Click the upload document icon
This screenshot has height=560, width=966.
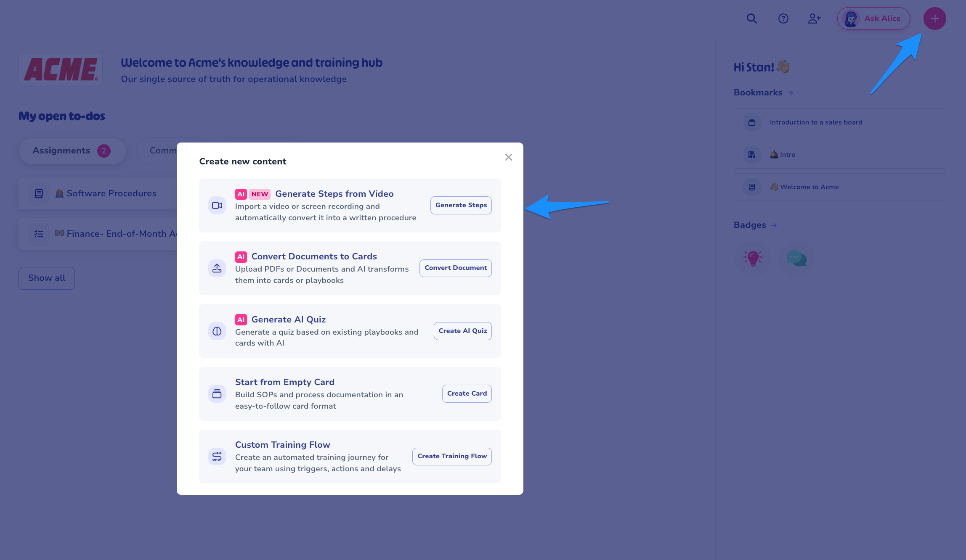pyautogui.click(x=217, y=268)
